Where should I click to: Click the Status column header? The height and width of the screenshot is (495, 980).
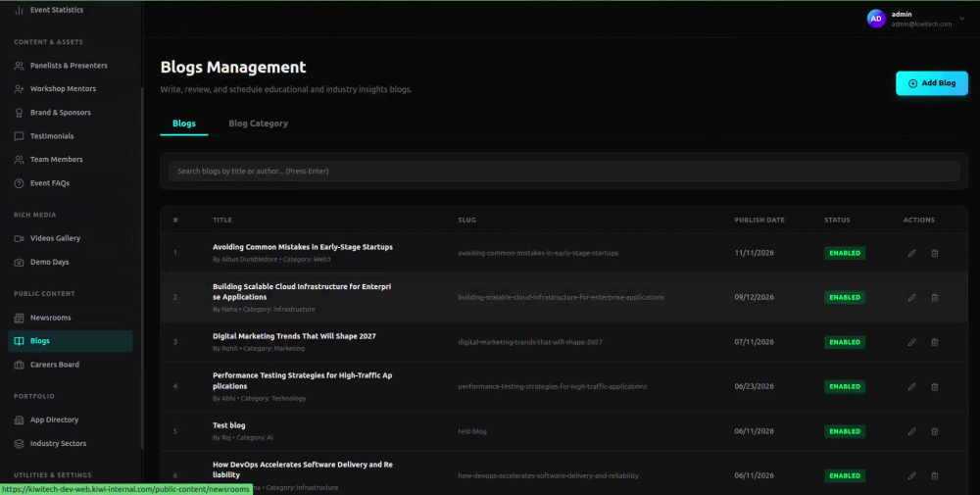click(x=837, y=220)
